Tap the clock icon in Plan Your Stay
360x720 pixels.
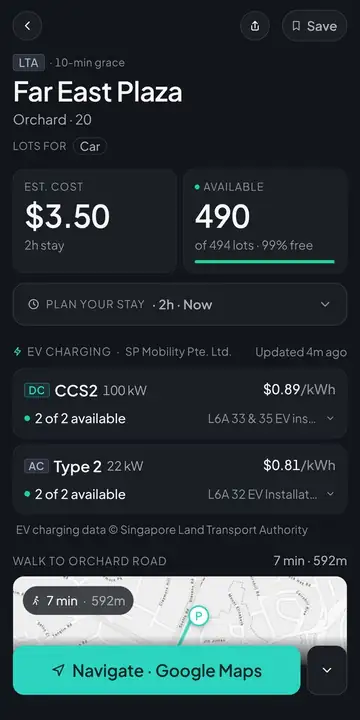pyautogui.click(x=34, y=304)
